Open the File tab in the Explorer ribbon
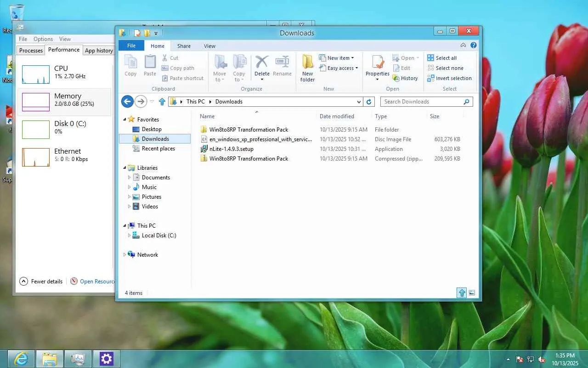Viewport: 588px width, 368px height. (131, 46)
